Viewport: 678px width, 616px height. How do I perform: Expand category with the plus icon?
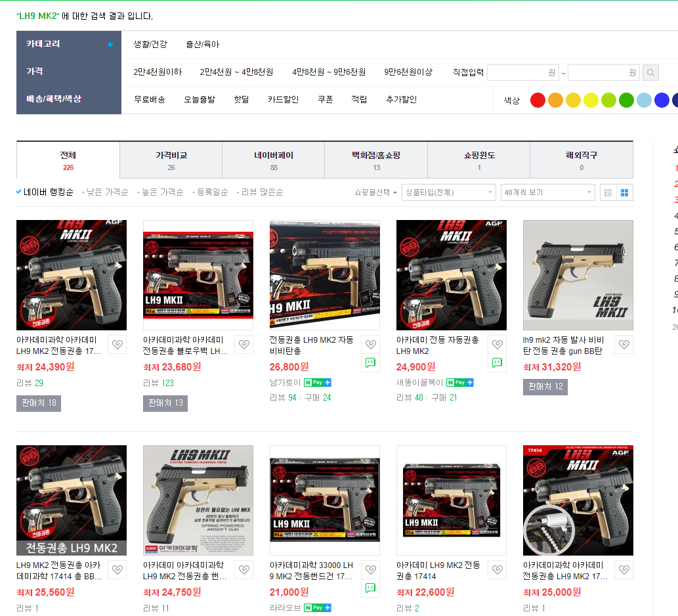point(110,45)
